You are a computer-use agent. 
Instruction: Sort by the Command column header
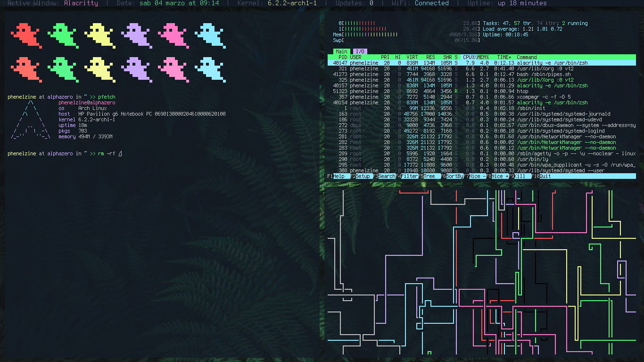point(527,57)
